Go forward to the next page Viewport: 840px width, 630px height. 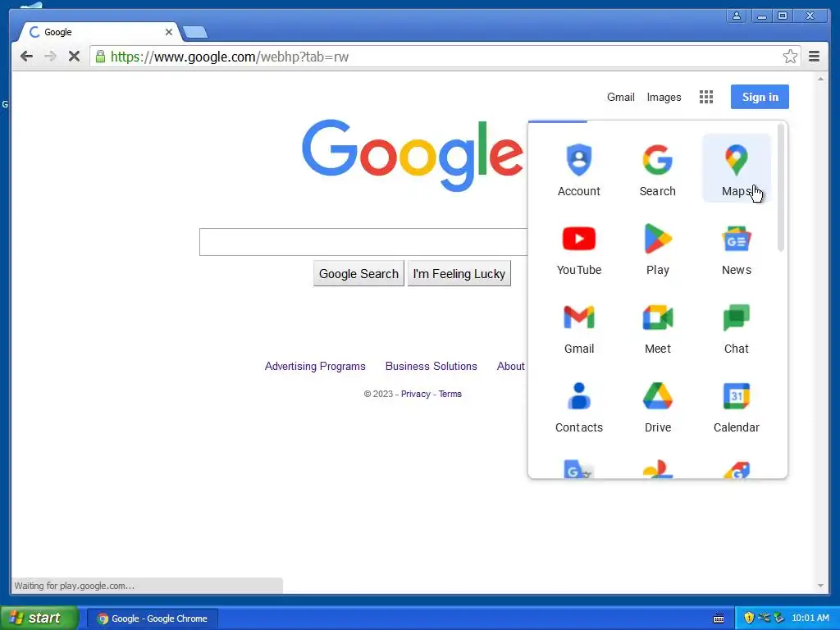point(50,57)
